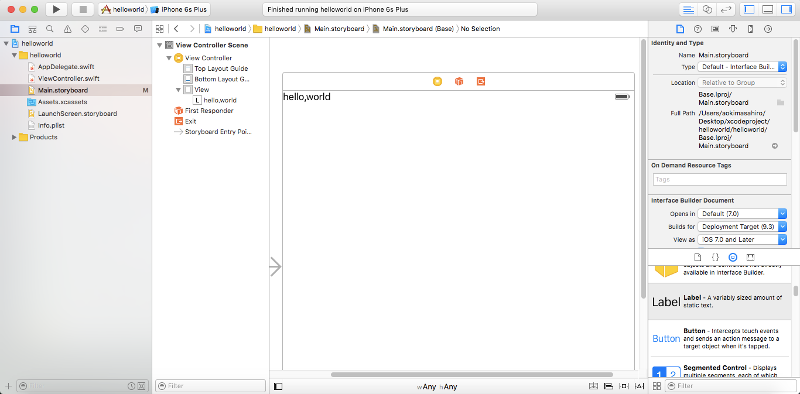Open the Type dropdown in inspector
This screenshot has width=800, height=394.
[x=742, y=67]
